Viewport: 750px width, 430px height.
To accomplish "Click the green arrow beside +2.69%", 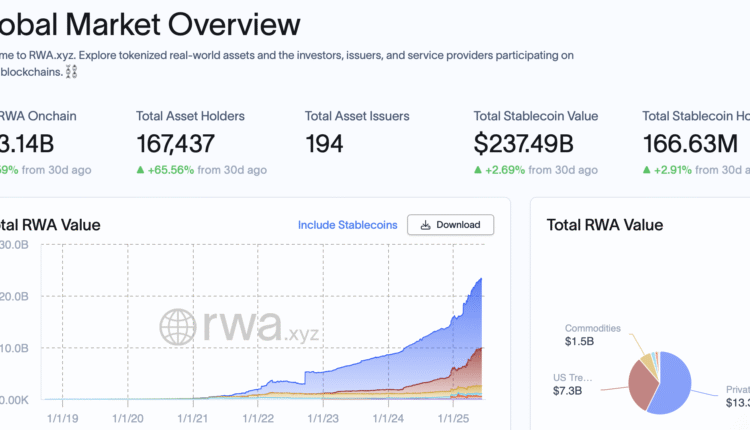I will (x=478, y=170).
